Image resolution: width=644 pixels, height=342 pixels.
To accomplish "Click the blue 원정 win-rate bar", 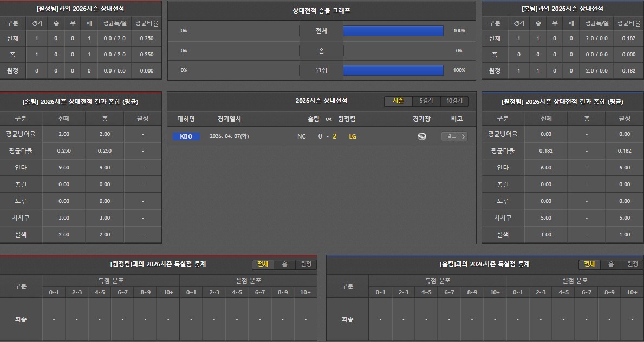I will (393, 70).
